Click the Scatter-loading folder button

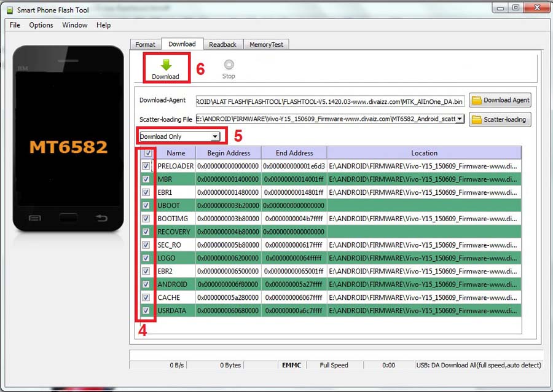500,119
